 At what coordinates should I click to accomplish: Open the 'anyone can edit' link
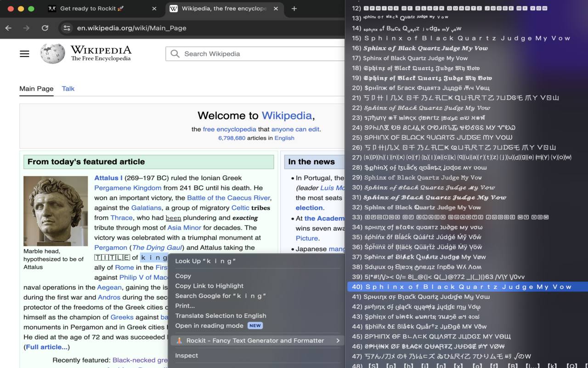pos(295,129)
